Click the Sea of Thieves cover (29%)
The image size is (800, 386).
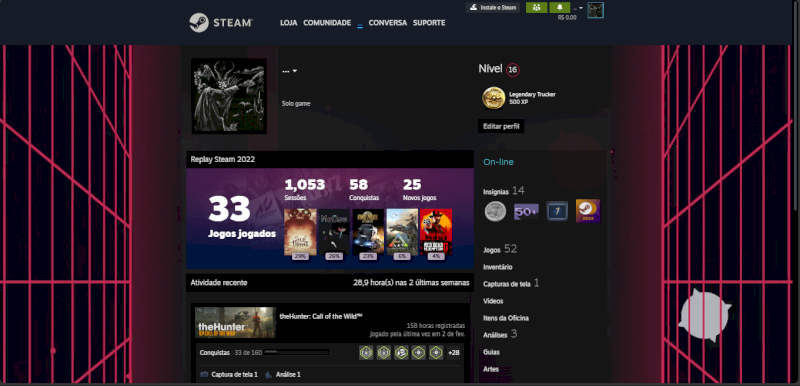coord(300,232)
